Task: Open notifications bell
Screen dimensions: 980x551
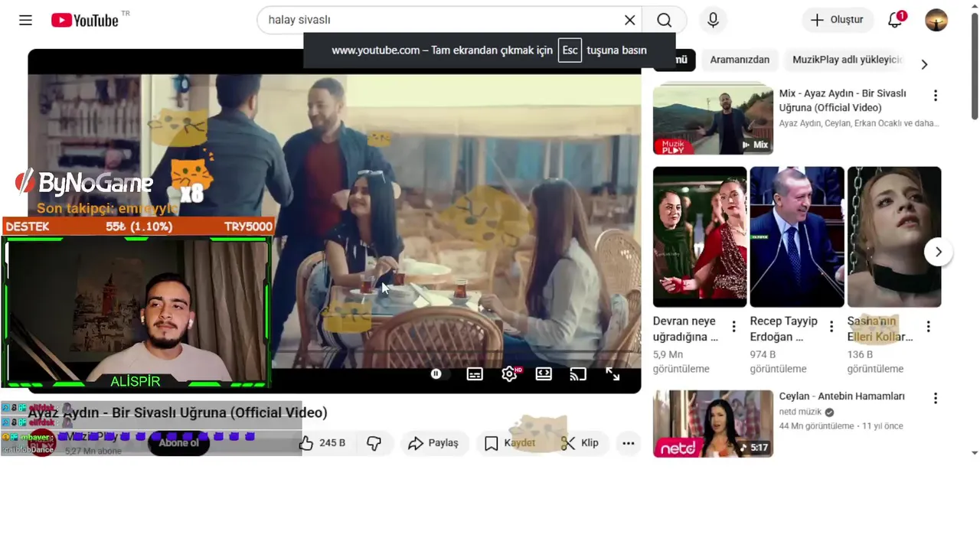Action: point(895,20)
